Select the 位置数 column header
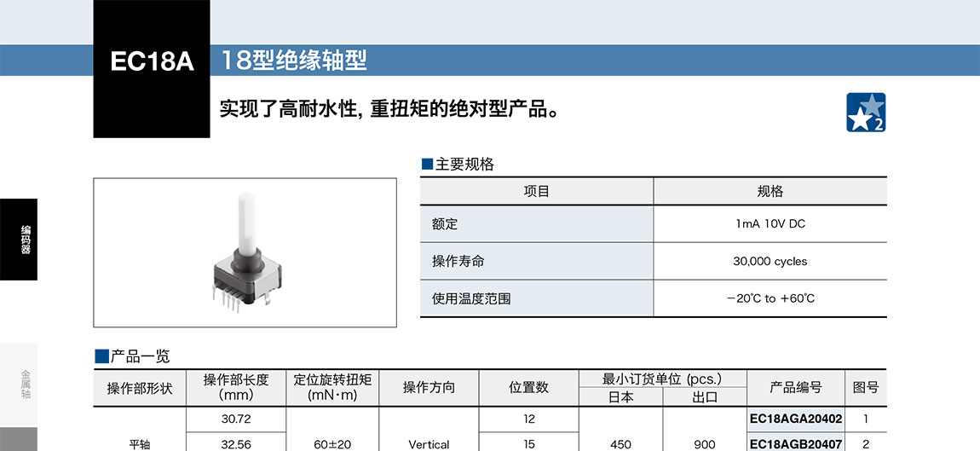 point(528,388)
